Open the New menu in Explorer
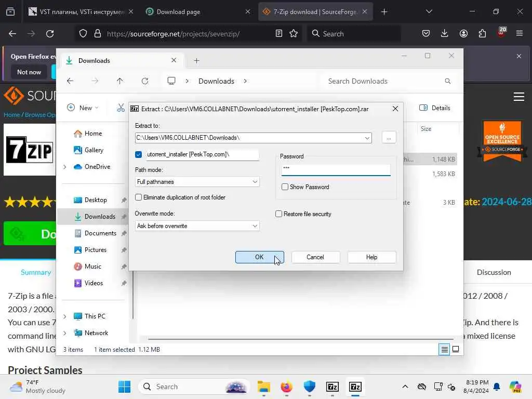532x399 pixels. 83,108
